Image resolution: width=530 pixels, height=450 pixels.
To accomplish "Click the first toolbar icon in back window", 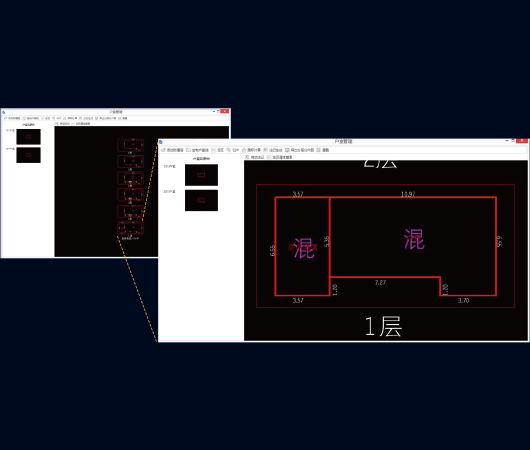I will 12,118.
